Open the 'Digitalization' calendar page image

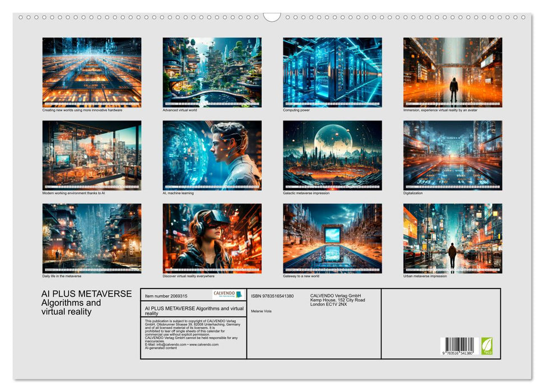(x=452, y=155)
